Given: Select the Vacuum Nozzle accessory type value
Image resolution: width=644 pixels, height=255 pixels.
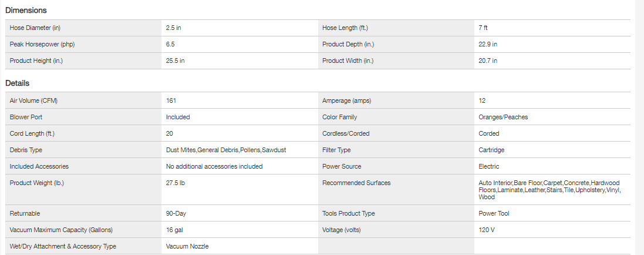Looking at the screenshot, I should pos(187,246).
